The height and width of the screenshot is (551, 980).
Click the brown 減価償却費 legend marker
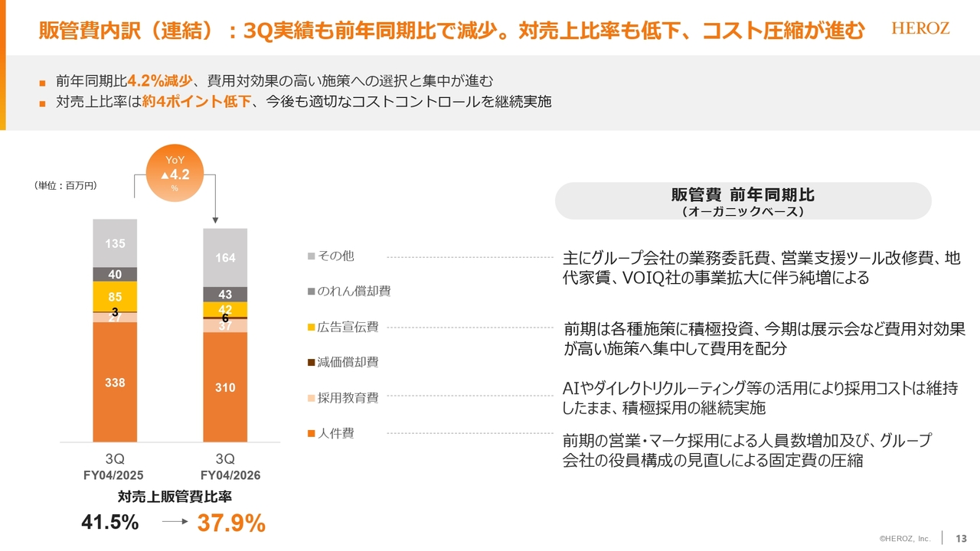click(311, 363)
